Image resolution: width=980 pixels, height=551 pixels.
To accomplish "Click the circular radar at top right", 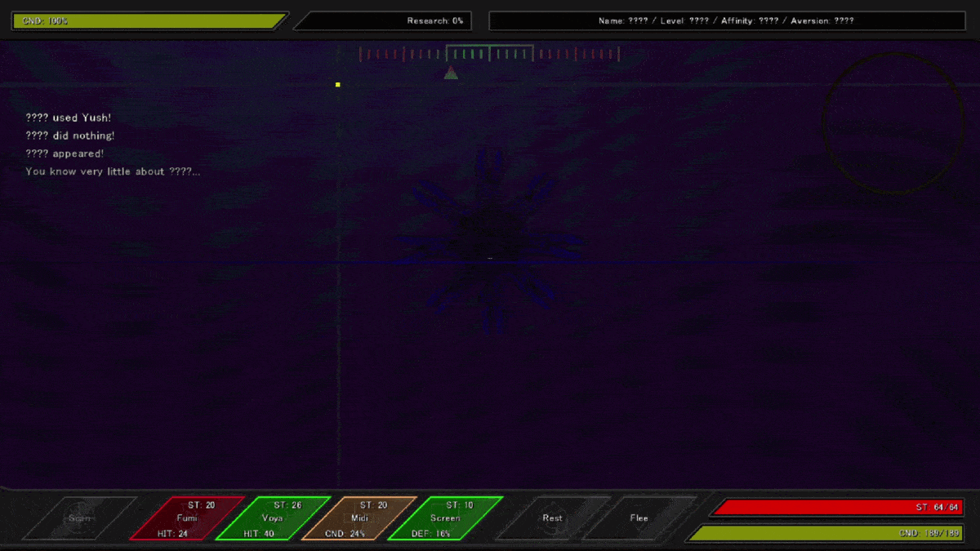I will [x=893, y=123].
